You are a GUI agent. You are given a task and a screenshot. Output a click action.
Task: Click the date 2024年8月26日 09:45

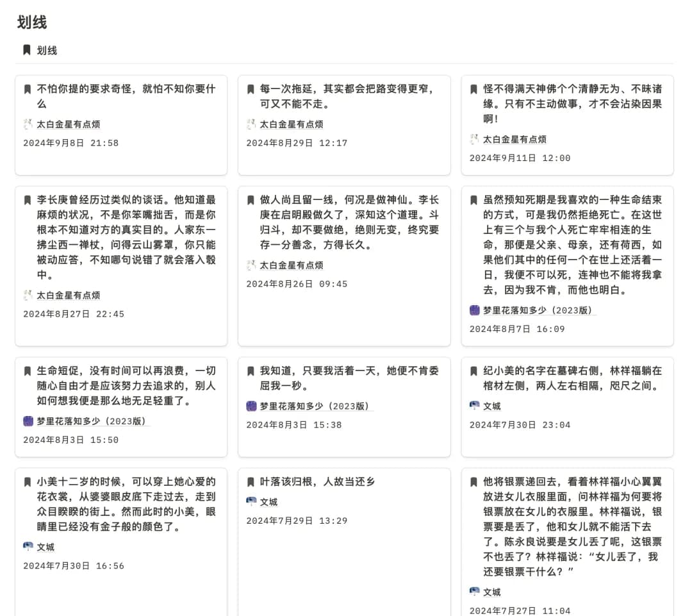(x=297, y=284)
